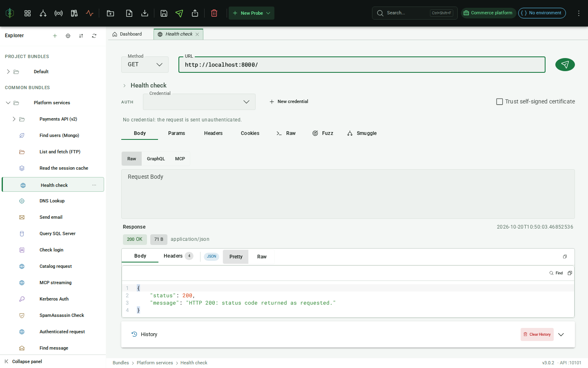
Task: Click the new folder icon in the toolbar
Action: (x=110, y=13)
